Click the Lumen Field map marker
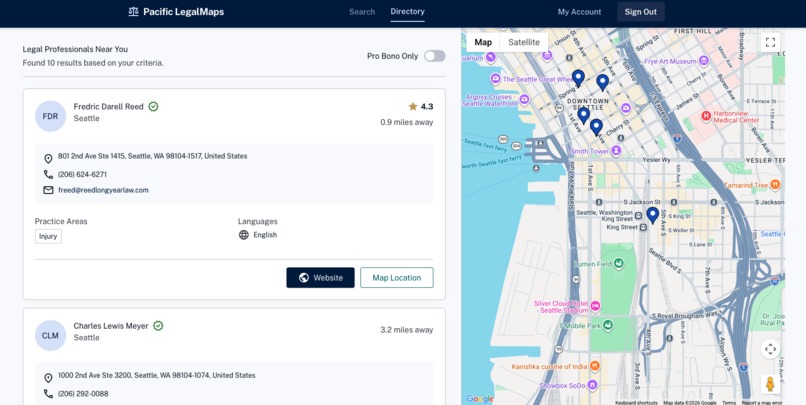The image size is (806, 405). click(x=619, y=264)
